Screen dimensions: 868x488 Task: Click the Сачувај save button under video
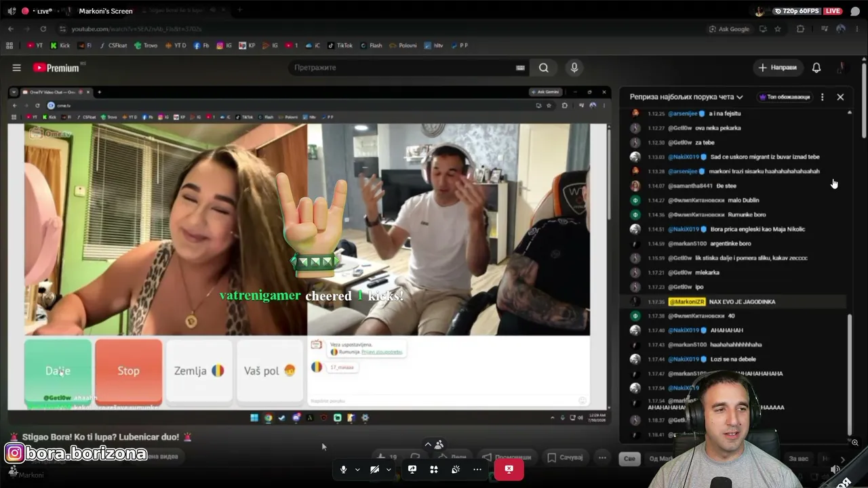point(565,457)
